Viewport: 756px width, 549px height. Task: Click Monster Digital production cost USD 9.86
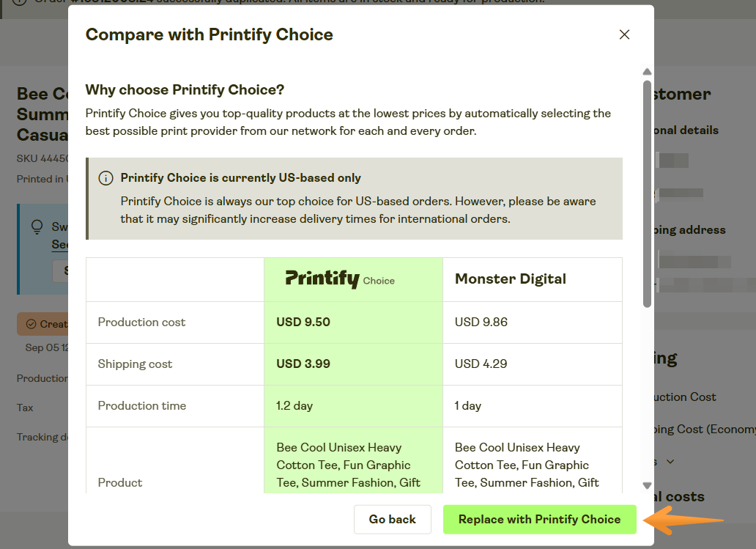(x=481, y=322)
